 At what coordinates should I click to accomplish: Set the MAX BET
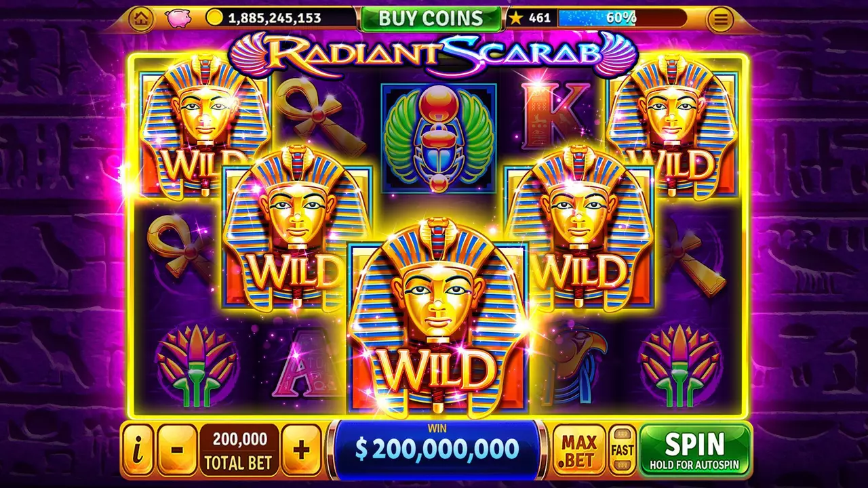578,449
